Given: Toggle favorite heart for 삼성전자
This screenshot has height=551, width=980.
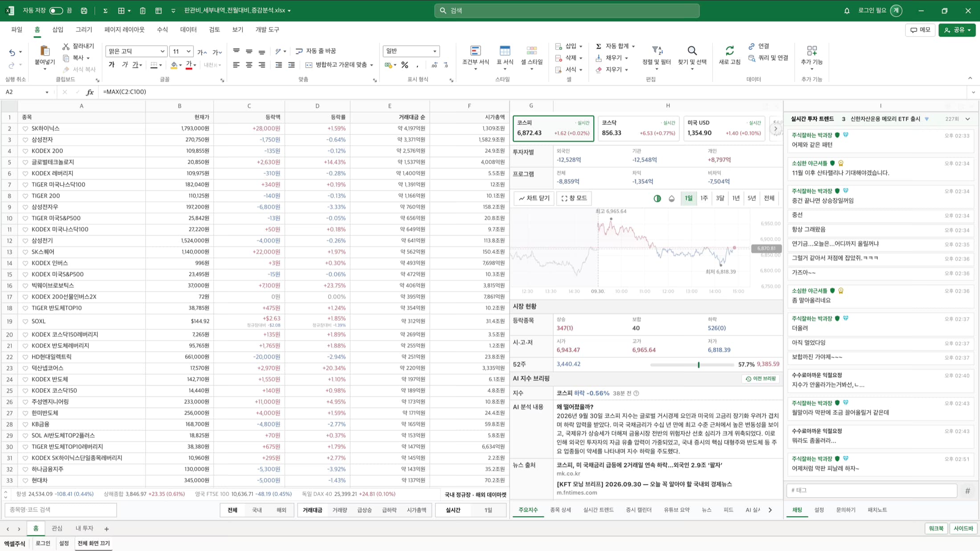Looking at the screenshot, I should pos(25,140).
